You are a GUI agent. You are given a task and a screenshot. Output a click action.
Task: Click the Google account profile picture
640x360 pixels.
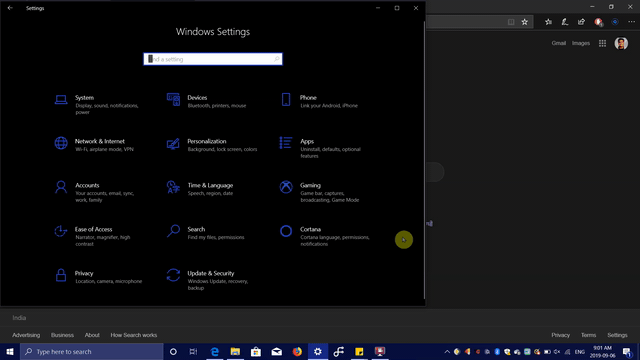click(x=621, y=43)
